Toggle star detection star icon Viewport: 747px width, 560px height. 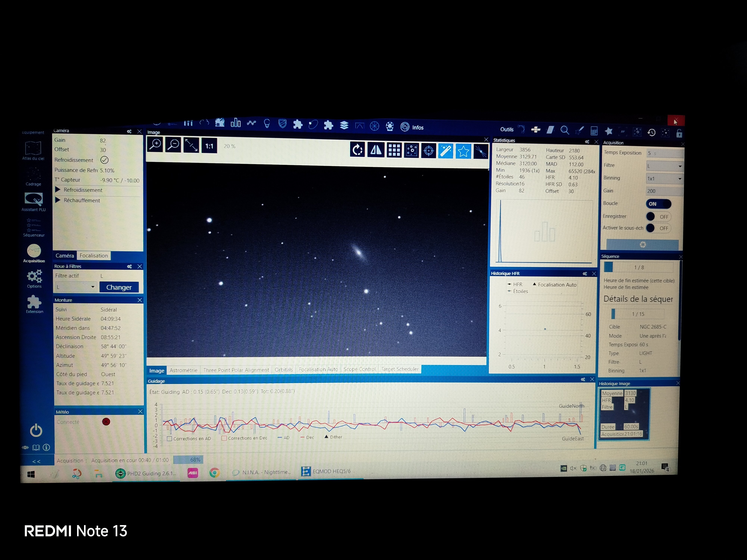(x=463, y=151)
